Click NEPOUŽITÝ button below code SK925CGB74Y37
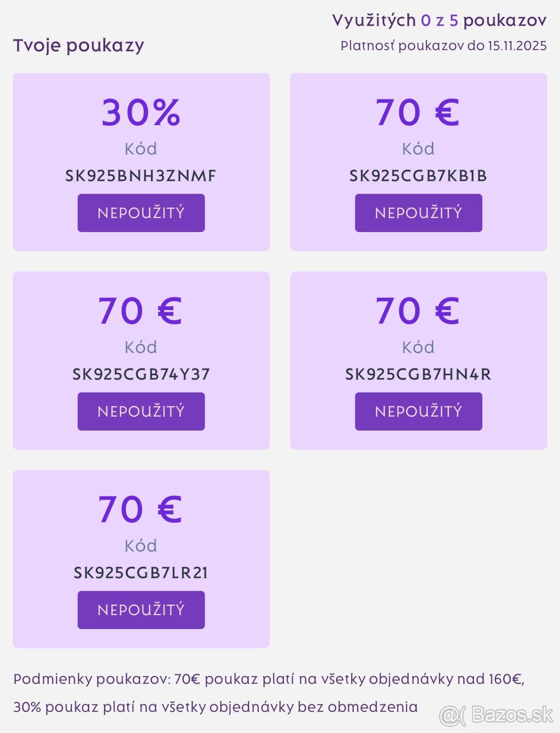 point(141,412)
